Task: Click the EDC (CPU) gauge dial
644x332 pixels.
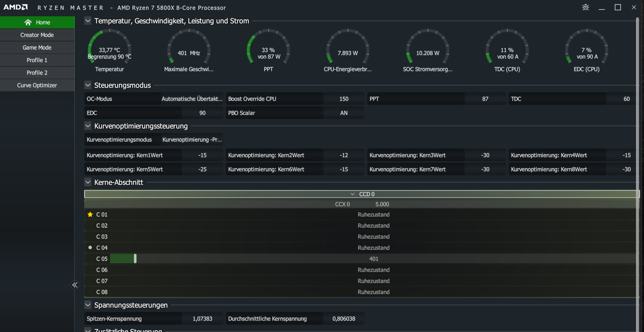Action: point(586,47)
